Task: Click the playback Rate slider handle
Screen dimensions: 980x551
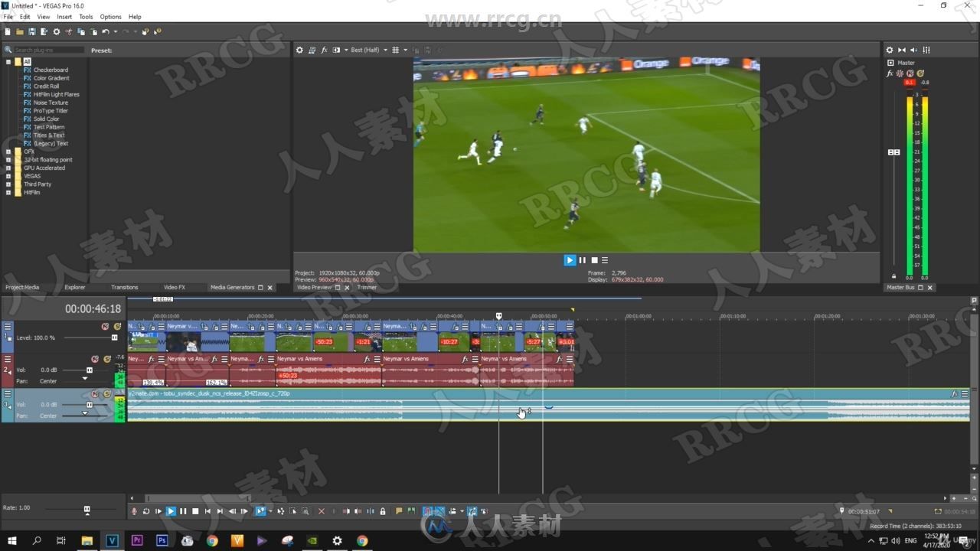Action: click(x=87, y=509)
